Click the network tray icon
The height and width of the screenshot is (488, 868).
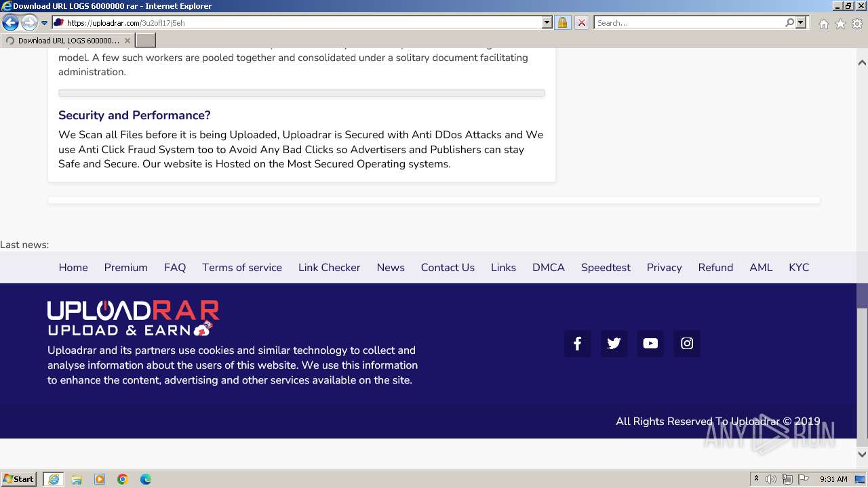pyautogui.click(x=787, y=479)
